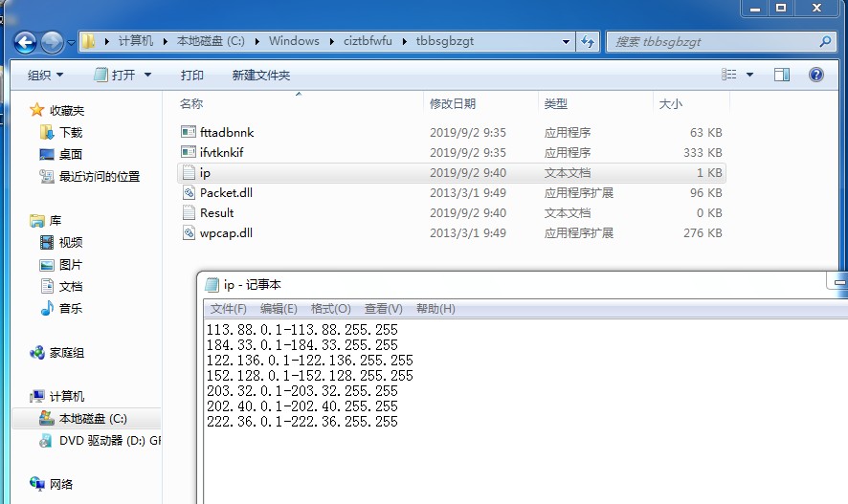Select 本地磁盘 (C:) in address breadcrumb
The width and height of the screenshot is (848, 504).
[211, 41]
